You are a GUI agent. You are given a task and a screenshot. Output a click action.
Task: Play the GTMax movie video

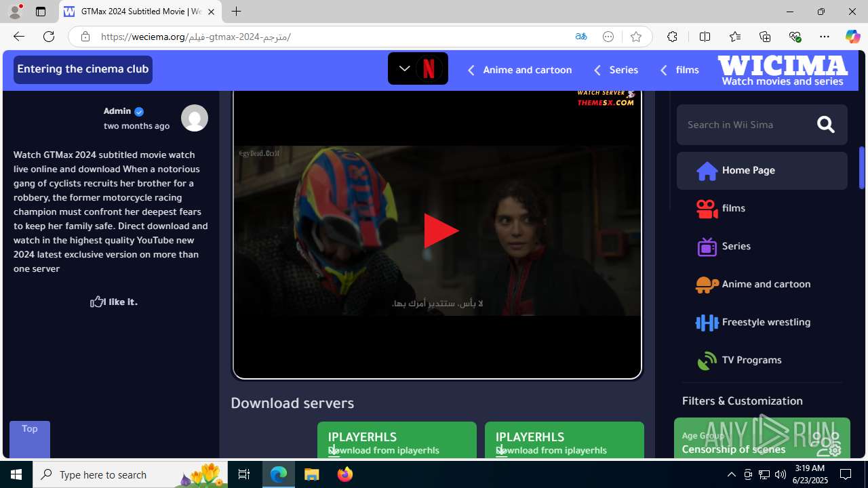441,230
